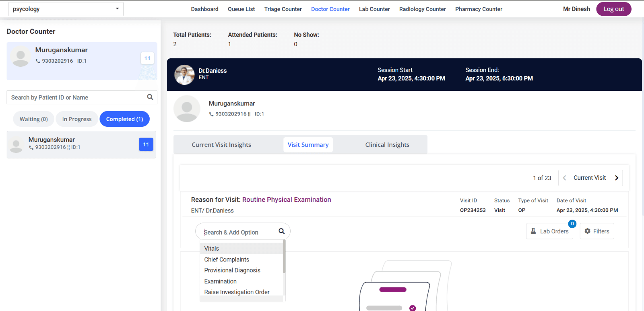Click the magnifier icon in Search & Add Option
Viewport: 644px width, 311px height.
coord(281,231)
